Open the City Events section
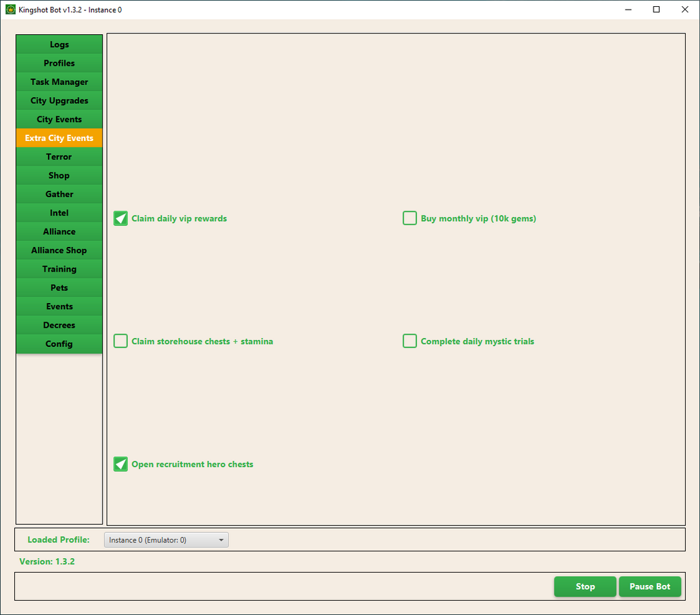 (x=59, y=119)
